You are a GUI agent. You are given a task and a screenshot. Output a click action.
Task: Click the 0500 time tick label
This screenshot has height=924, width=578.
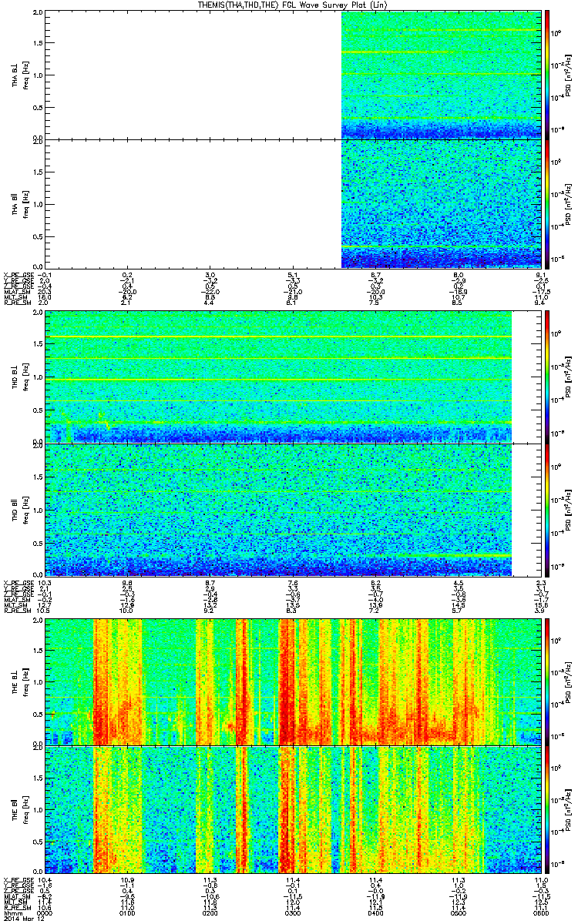(x=459, y=913)
